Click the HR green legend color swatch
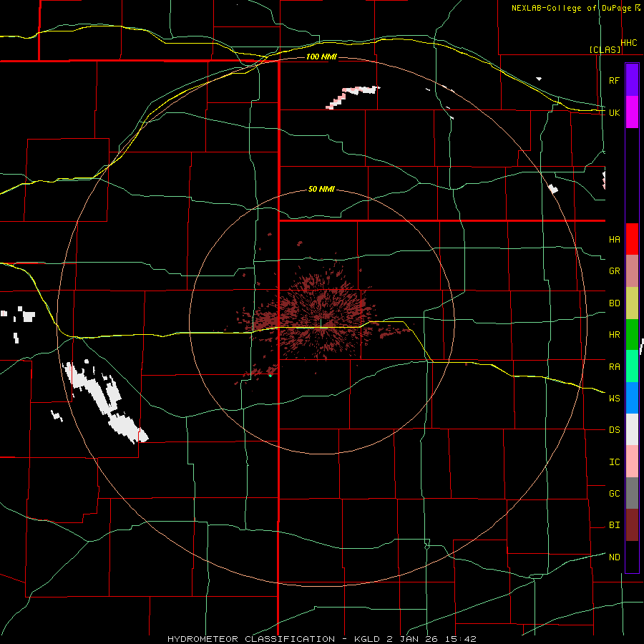Viewport: 644px width, 644px height. point(632,335)
